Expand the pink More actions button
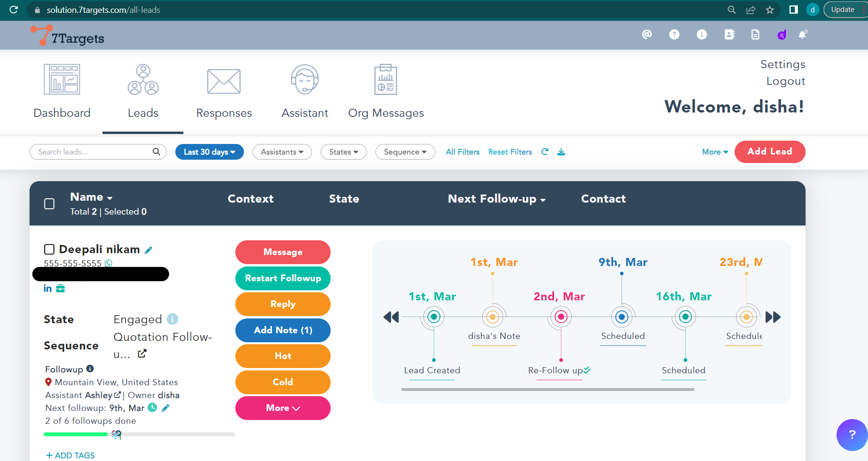The height and width of the screenshot is (461, 868). (283, 408)
